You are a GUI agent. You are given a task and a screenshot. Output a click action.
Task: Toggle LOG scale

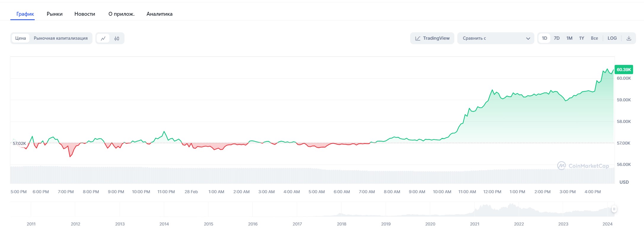pos(612,38)
